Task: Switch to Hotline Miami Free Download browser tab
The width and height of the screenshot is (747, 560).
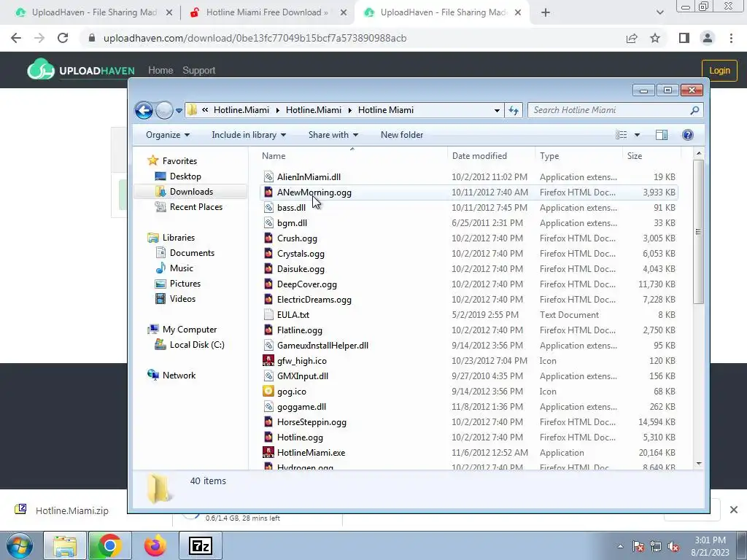Action: (267, 12)
